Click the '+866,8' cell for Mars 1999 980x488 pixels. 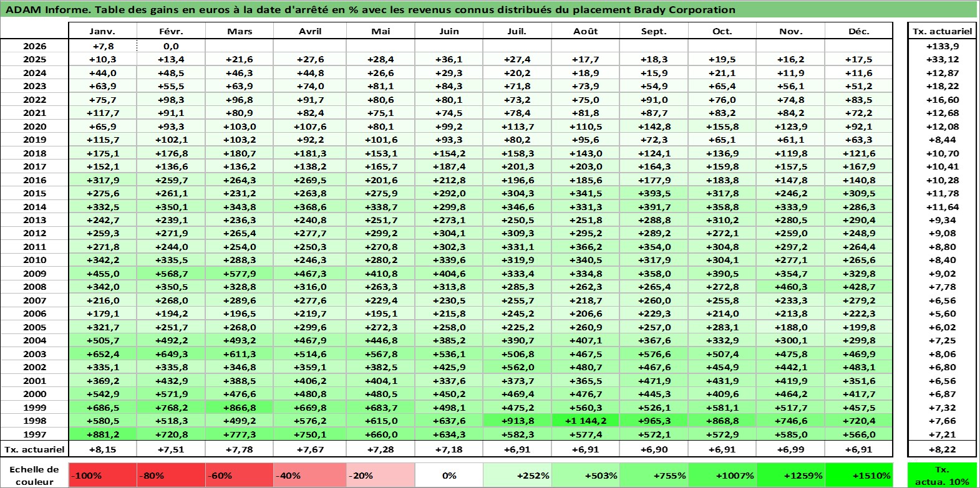pos(240,408)
